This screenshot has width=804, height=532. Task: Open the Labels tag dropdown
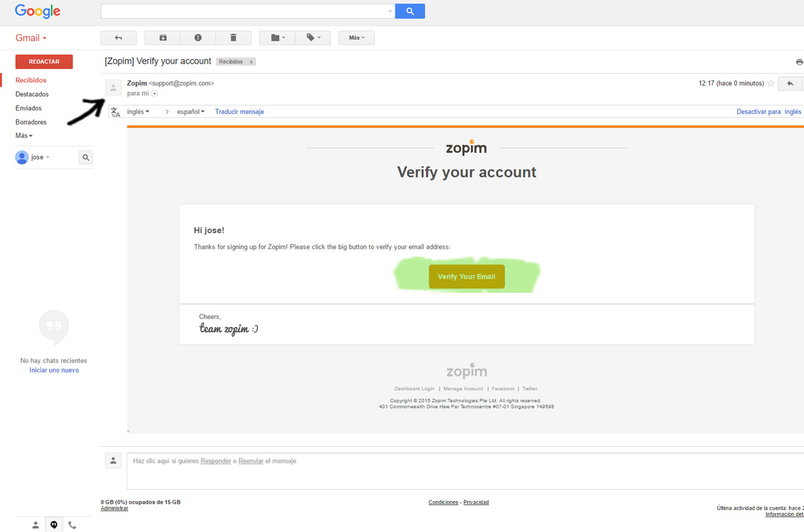coord(314,38)
